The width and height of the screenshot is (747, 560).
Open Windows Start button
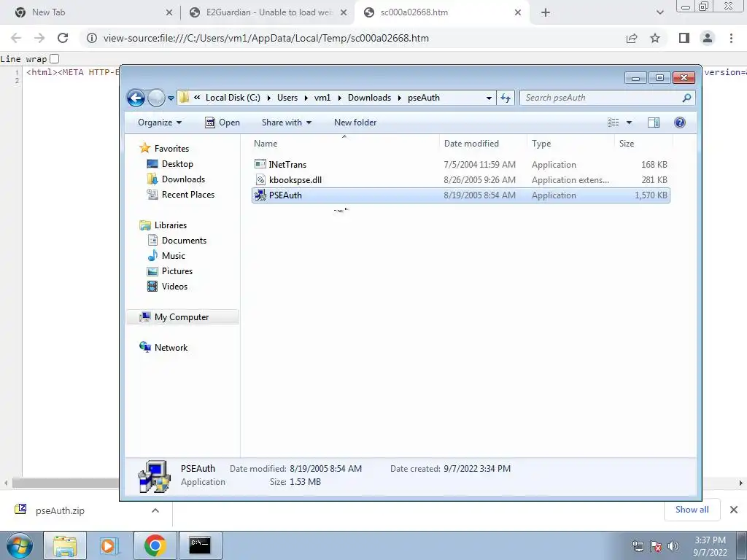pos(20,545)
